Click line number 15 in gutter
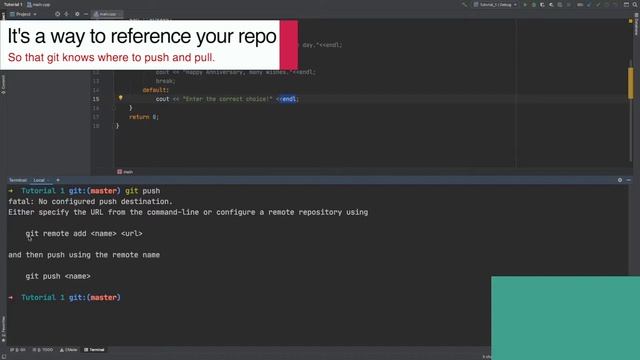This screenshot has height=360, width=640. click(x=96, y=99)
